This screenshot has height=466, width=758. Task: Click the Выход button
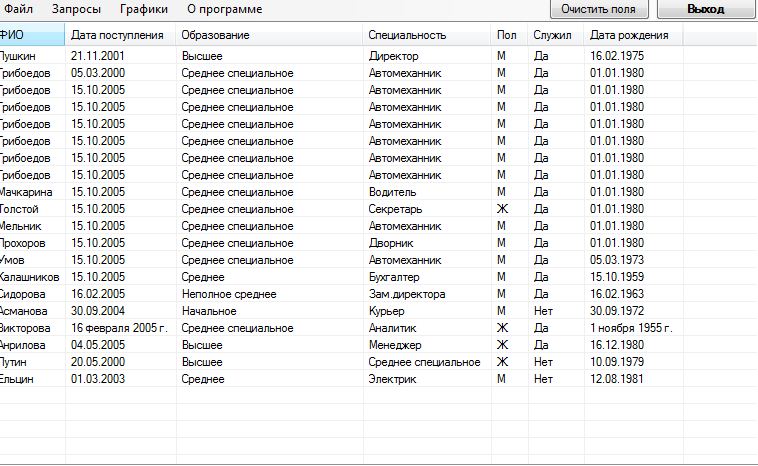(705, 9)
